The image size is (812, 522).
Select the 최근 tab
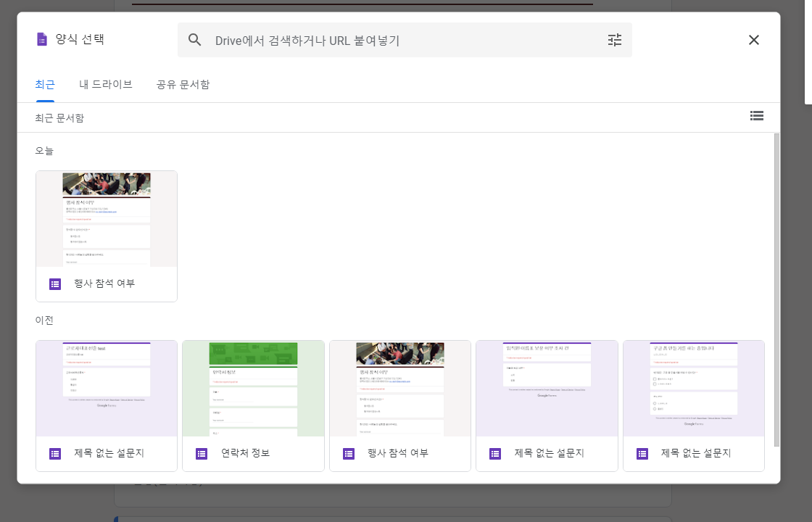(x=45, y=84)
